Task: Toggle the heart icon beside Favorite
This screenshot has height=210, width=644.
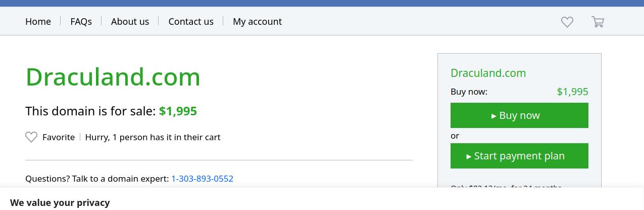Action: click(x=31, y=137)
